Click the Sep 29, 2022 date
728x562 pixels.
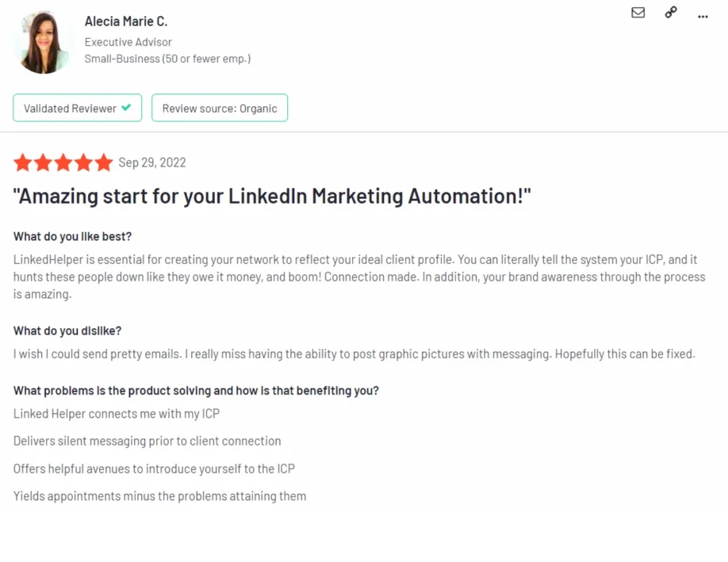pos(152,162)
